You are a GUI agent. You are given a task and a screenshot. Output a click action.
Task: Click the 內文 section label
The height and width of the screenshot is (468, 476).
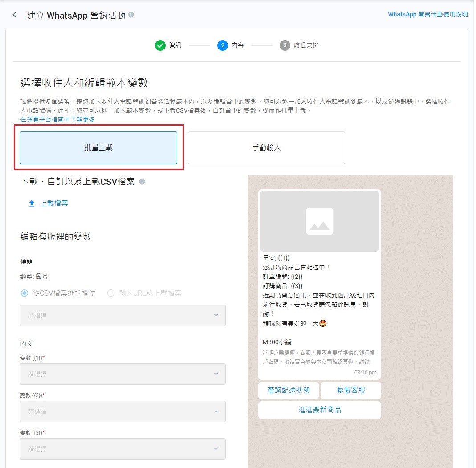[x=26, y=344]
